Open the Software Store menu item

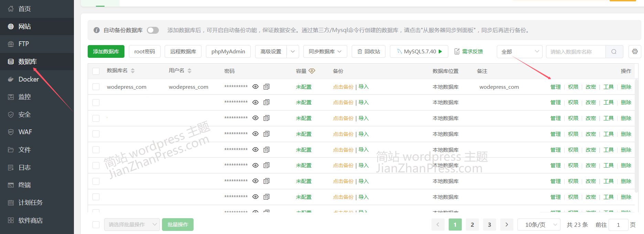[30, 220]
